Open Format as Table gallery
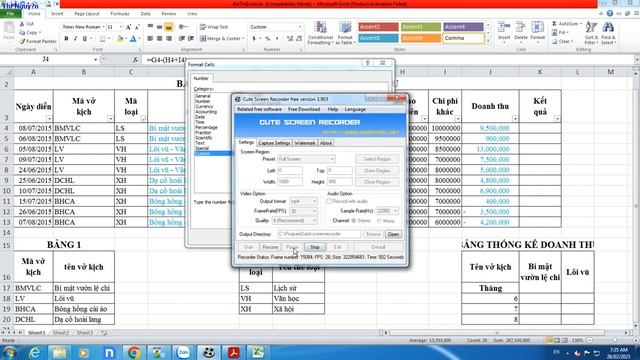 click(345, 33)
